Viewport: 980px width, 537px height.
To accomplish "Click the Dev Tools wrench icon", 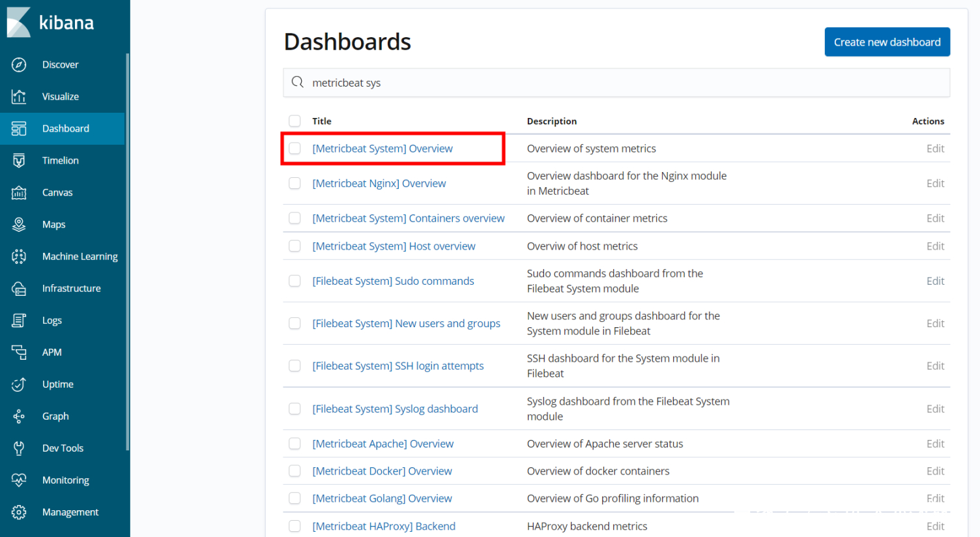I will [x=19, y=448].
